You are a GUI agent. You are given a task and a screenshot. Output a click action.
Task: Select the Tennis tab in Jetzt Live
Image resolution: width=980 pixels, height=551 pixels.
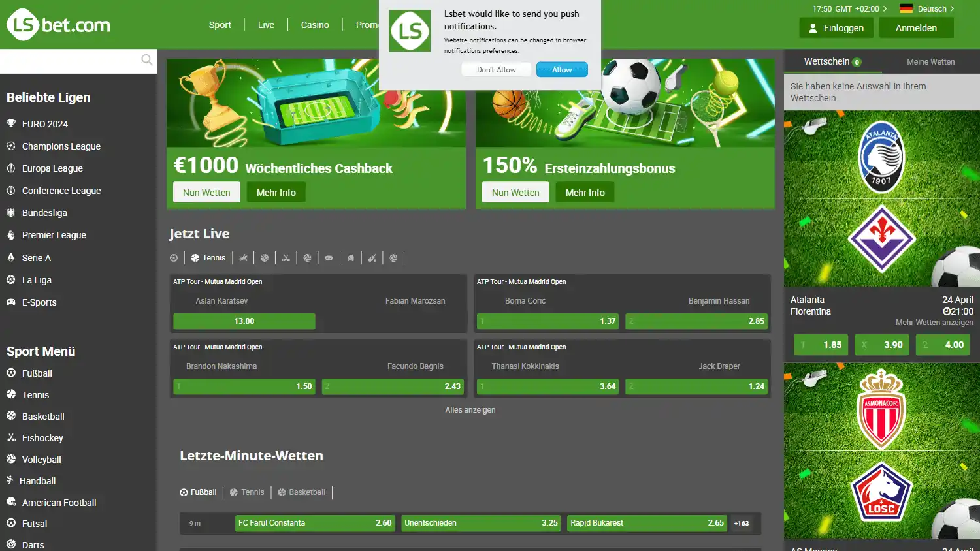tap(208, 258)
